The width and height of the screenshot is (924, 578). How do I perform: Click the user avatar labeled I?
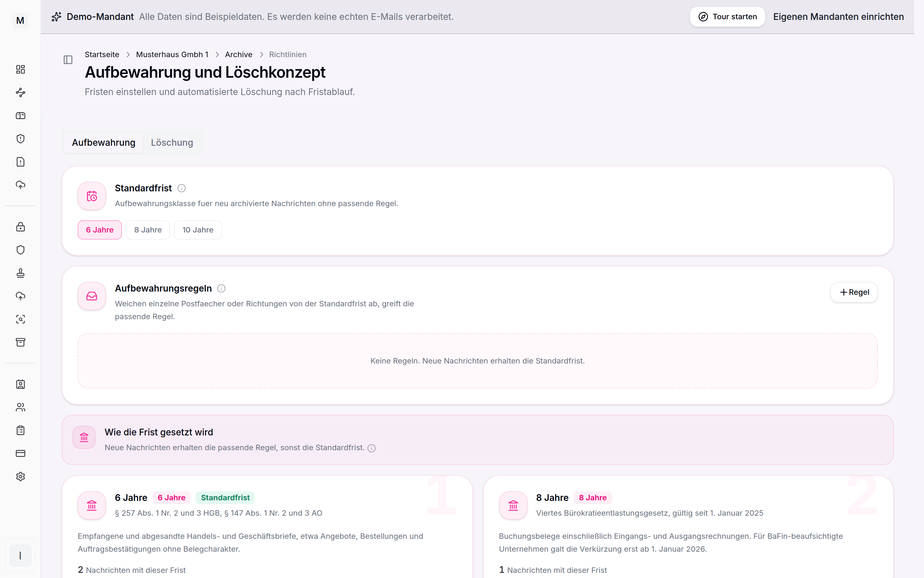coord(20,556)
